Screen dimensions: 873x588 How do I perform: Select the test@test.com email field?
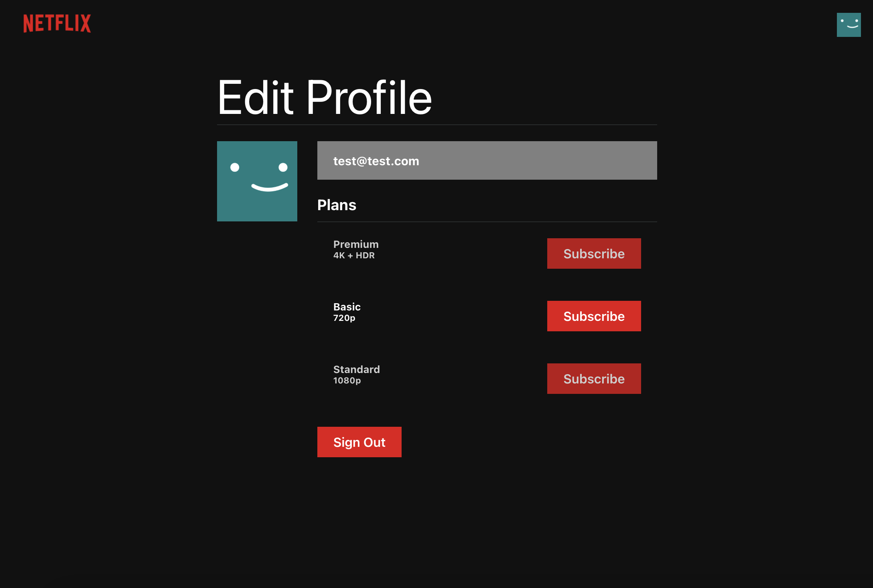click(x=487, y=160)
